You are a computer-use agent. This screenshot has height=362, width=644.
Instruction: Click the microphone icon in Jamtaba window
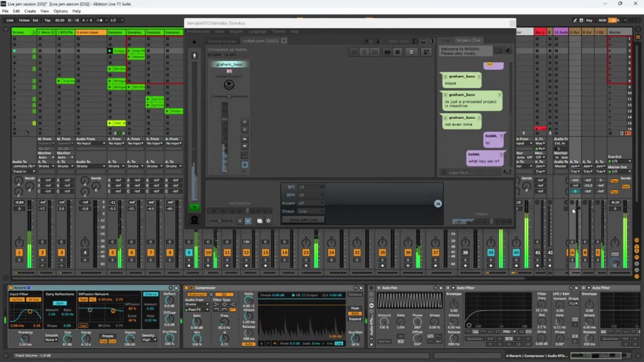point(195,56)
